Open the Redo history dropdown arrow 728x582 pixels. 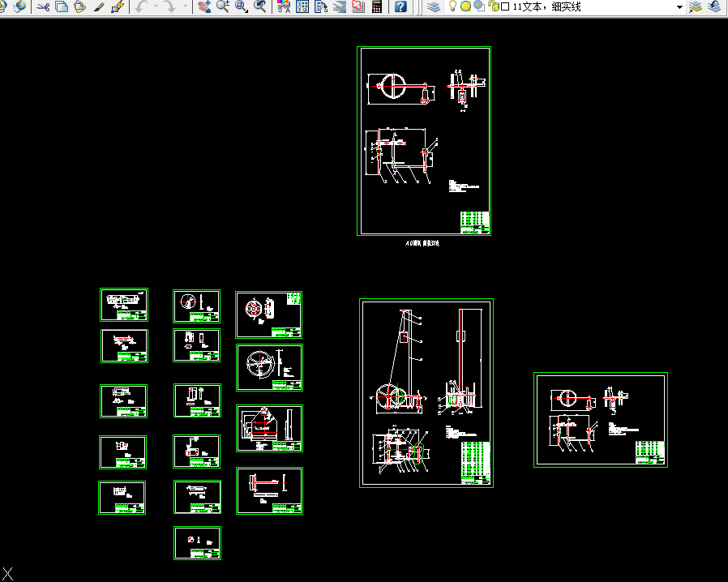[186, 6]
